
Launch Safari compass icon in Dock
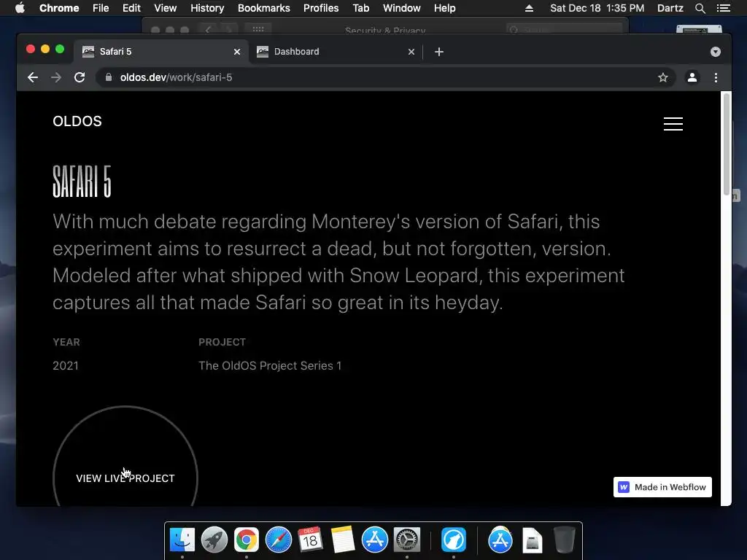pos(278,540)
